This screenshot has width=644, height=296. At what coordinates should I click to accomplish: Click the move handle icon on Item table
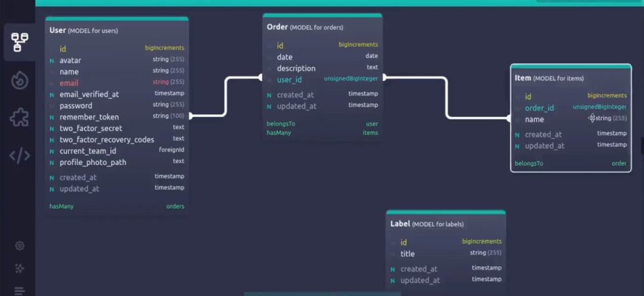click(592, 118)
